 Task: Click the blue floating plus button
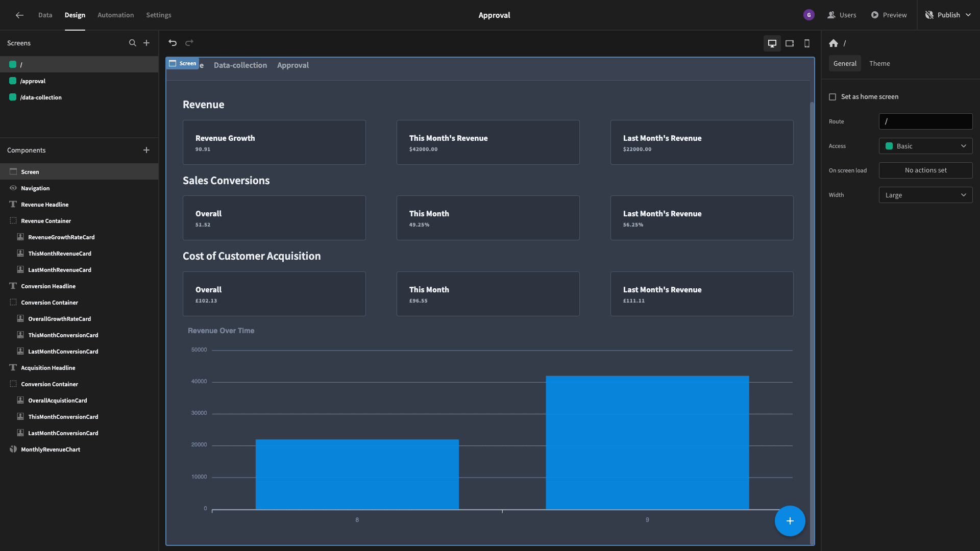pyautogui.click(x=790, y=521)
